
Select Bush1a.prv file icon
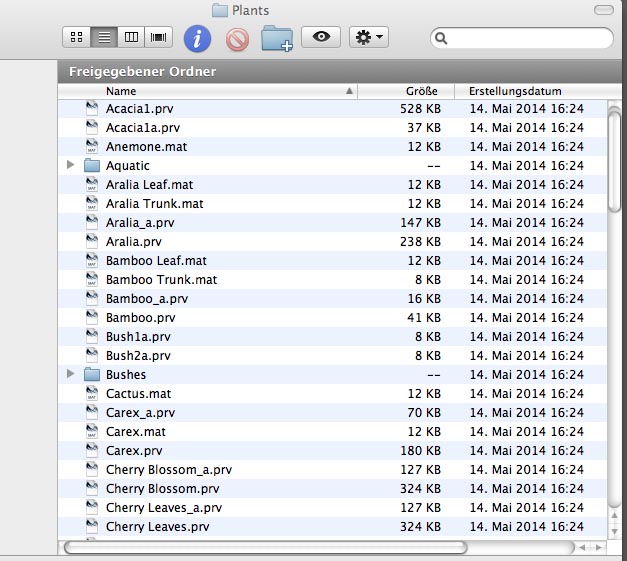(x=92, y=336)
